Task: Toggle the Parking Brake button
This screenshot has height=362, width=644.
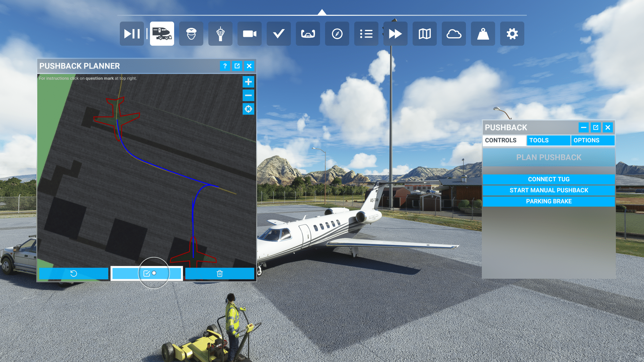Action: tap(549, 201)
